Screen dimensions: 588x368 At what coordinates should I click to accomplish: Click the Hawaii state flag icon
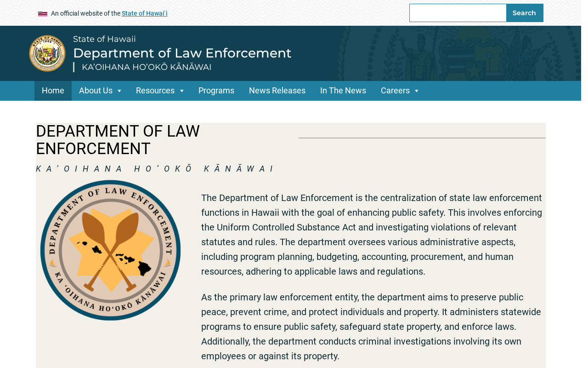pyautogui.click(x=43, y=14)
